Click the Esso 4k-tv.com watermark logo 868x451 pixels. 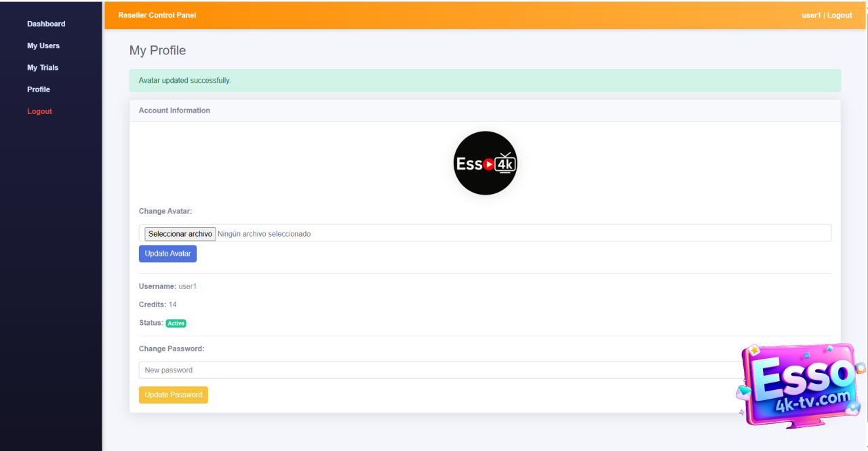click(800, 385)
